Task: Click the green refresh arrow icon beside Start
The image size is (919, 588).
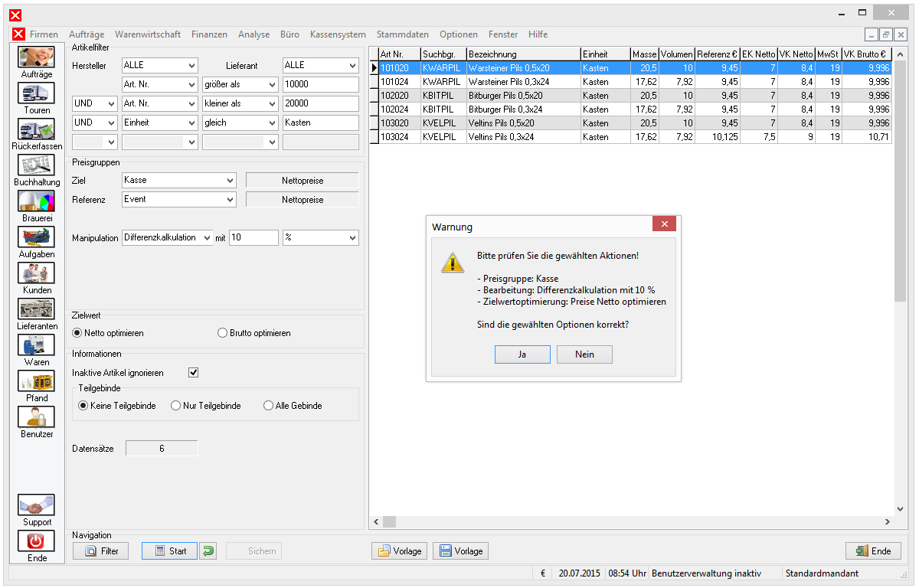Action: pos(208,550)
